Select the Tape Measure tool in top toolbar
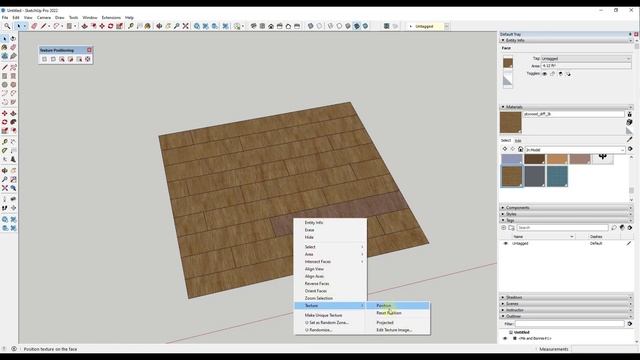The image size is (640, 360). point(131,26)
